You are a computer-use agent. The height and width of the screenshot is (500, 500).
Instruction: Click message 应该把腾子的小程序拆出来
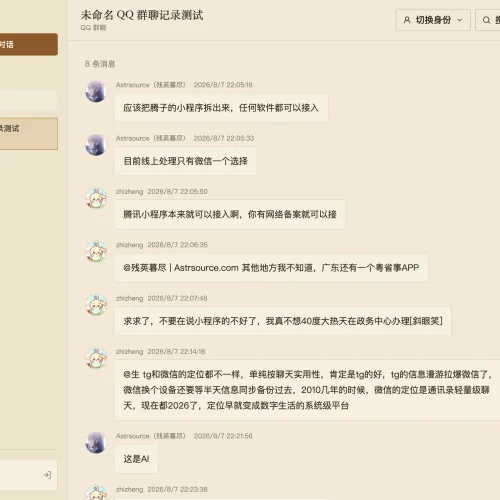(x=221, y=108)
